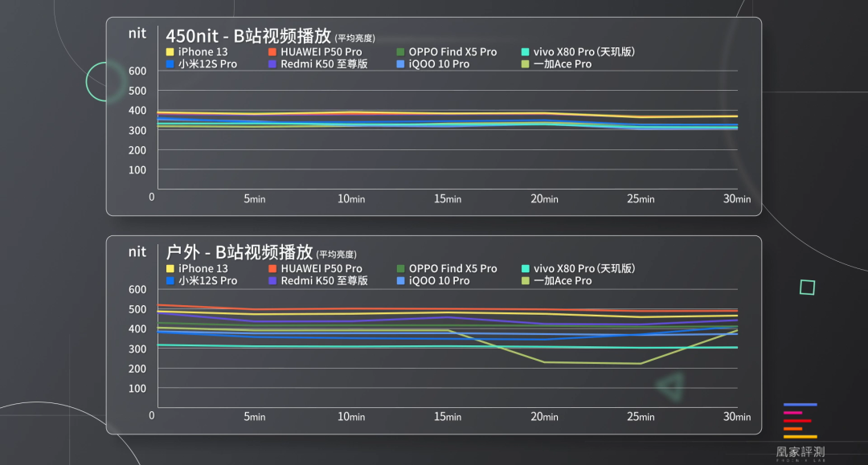
Task: Click iQOO 10 Pro swatch in 户外 legend
Action: point(400,281)
